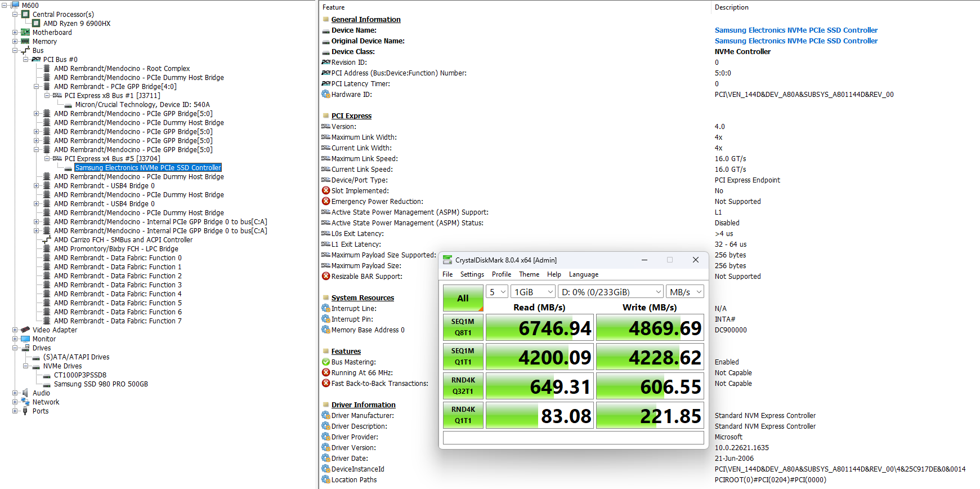Screen dimensions: 980x489
Task: Click the icon beside Driver Manufacturer
Action: 326,415
